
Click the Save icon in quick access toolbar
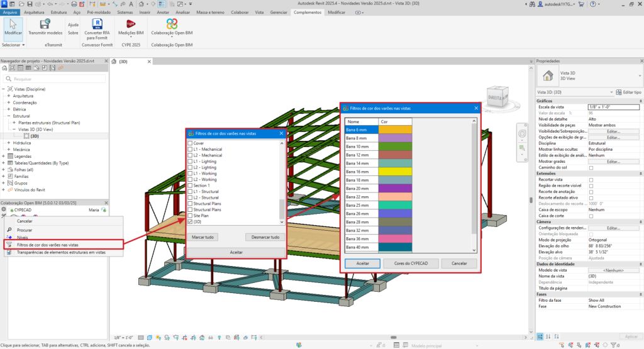30,4
